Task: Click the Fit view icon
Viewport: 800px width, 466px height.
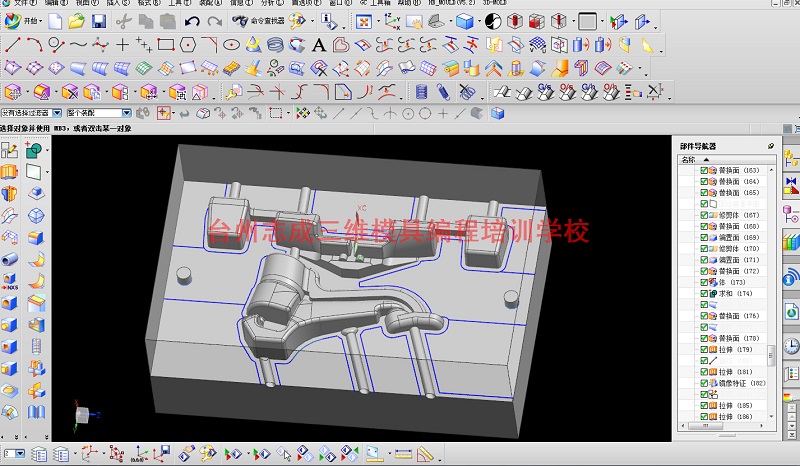Action: click(364, 21)
